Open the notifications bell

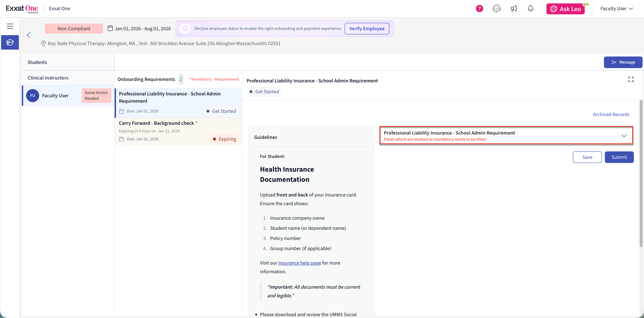pos(531,9)
